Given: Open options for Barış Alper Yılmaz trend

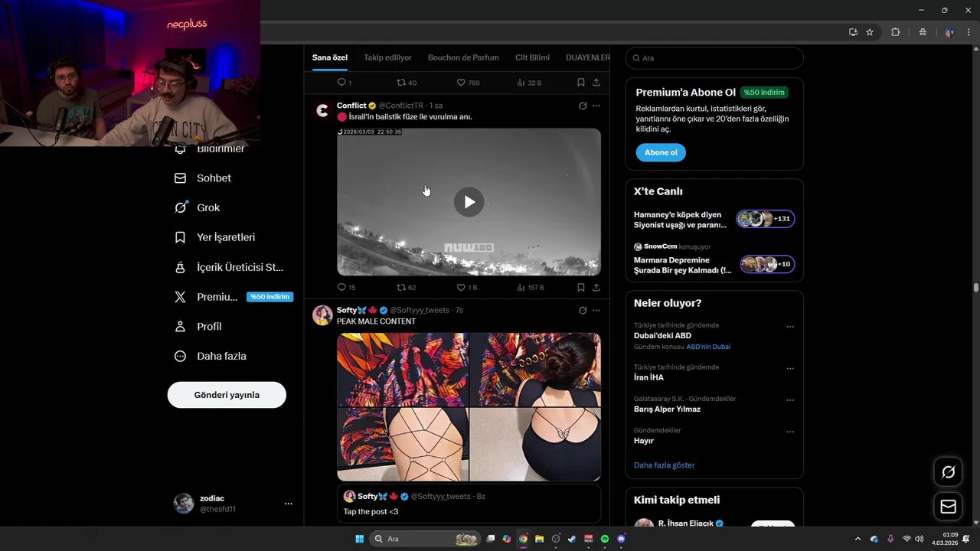Looking at the screenshot, I should tap(790, 400).
